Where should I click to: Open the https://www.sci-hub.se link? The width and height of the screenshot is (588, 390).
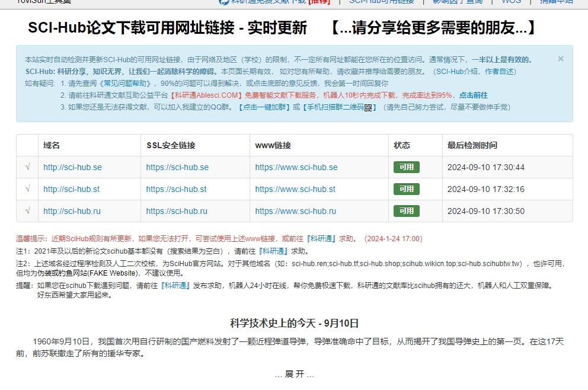296,167
